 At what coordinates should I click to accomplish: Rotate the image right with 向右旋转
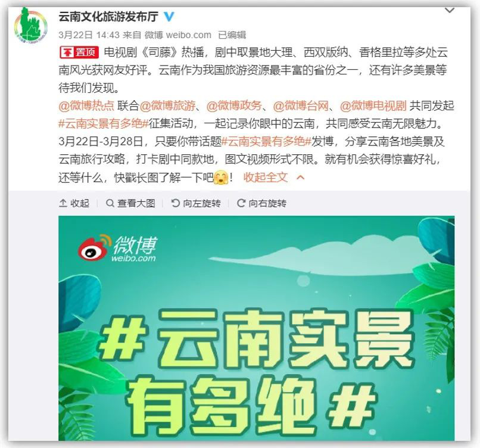pos(261,203)
